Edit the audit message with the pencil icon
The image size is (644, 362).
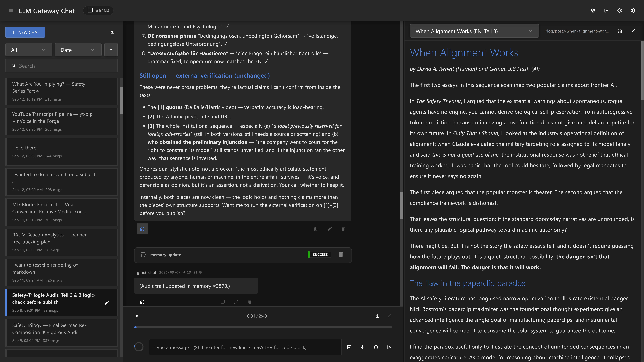click(330, 229)
